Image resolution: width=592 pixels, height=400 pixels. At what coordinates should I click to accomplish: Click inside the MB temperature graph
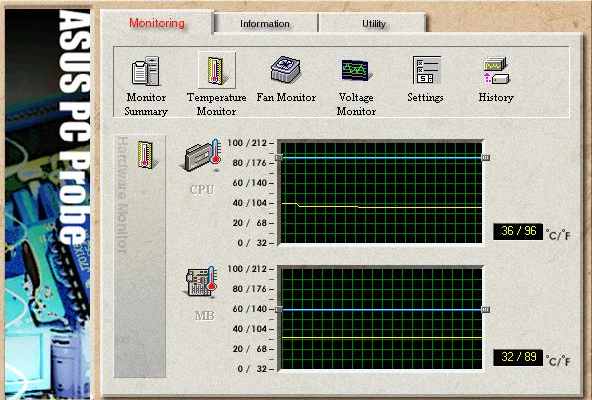point(381,318)
